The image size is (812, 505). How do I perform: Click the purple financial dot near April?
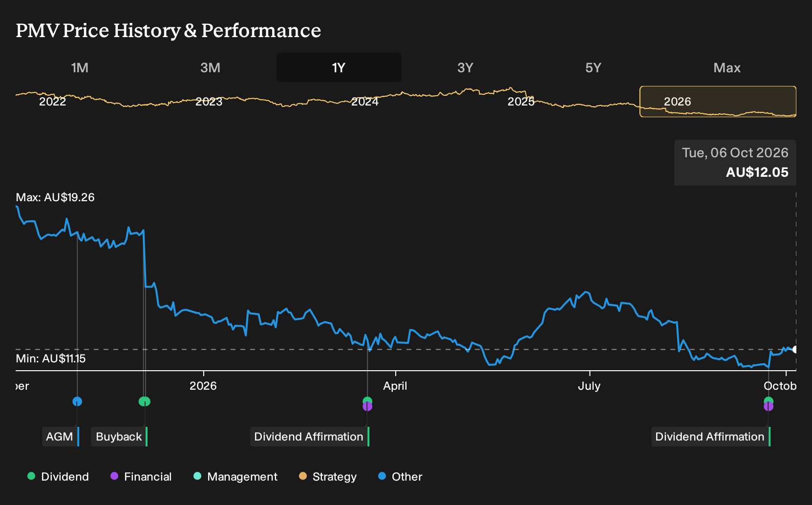click(x=367, y=407)
